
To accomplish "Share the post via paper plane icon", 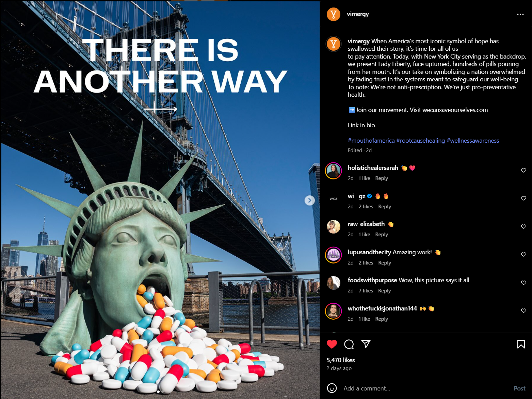I will tap(366, 344).
